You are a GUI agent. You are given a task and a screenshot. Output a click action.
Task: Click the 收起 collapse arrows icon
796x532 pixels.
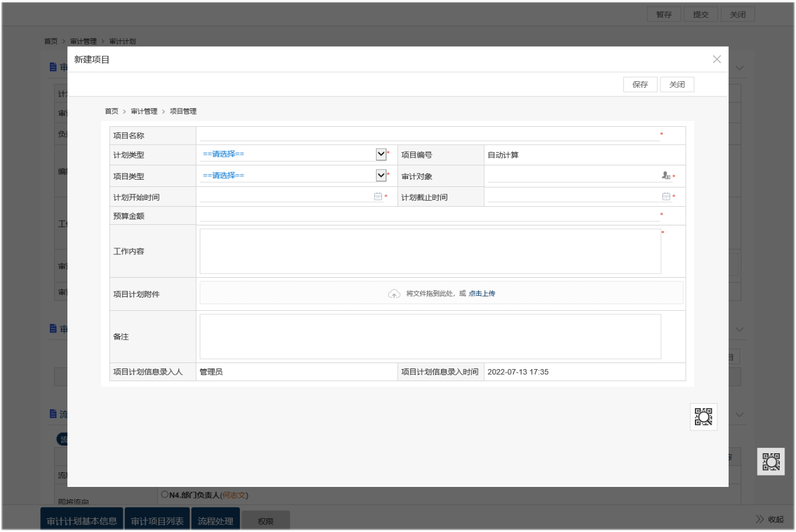[760, 519]
